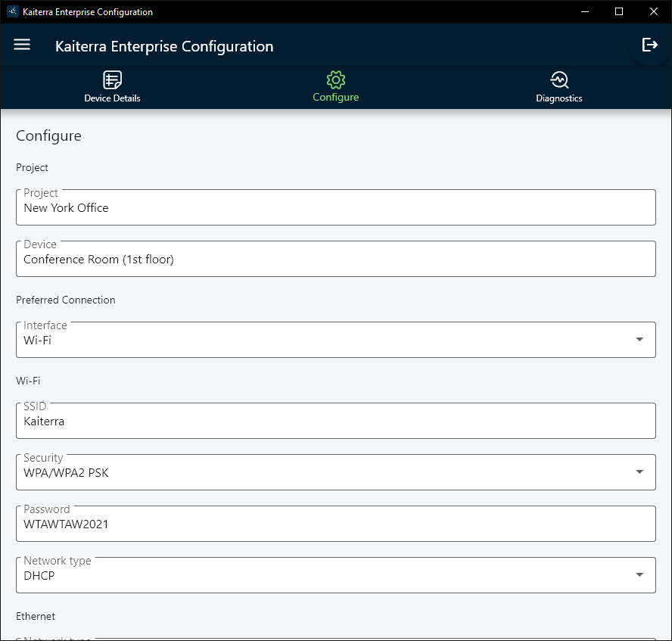Screen dimensions: 672x641
Task: Click the SSID field containing Kaiterra
Action: [335, 420]
